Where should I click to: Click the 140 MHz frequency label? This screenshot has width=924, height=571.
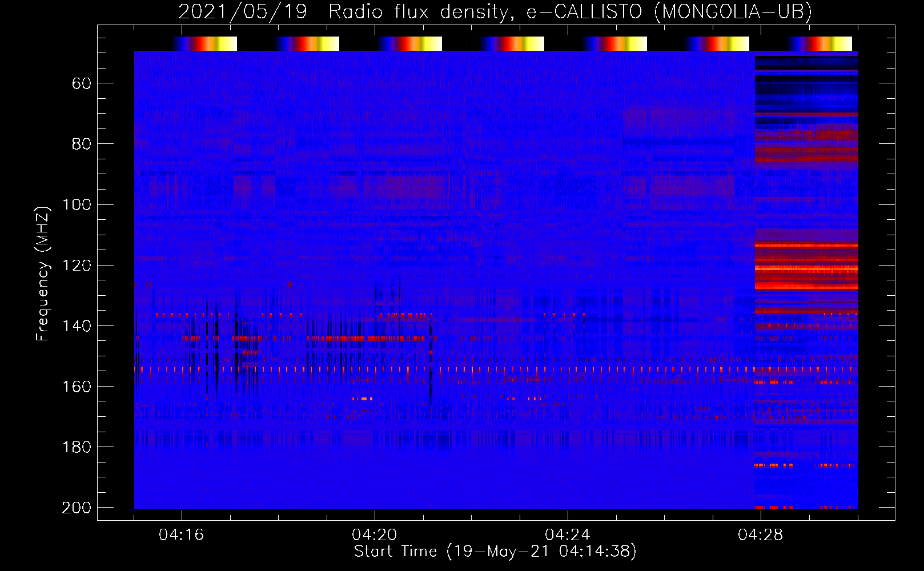(x=77, y=326)
